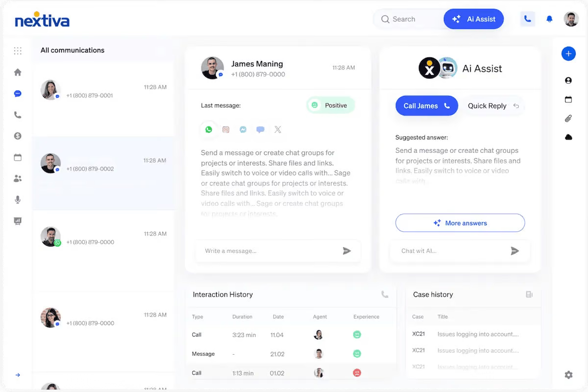This screenshot has width=588, height=392.
Task: Open the apps grid menu icon
Action: (x=18, y=50)
